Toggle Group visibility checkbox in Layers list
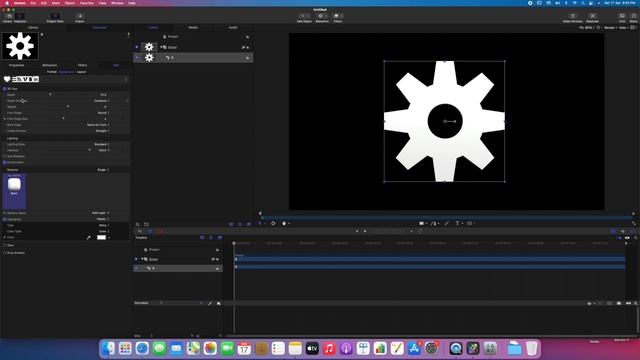This screenshot has width=640, height=360. tap(137, 47)
